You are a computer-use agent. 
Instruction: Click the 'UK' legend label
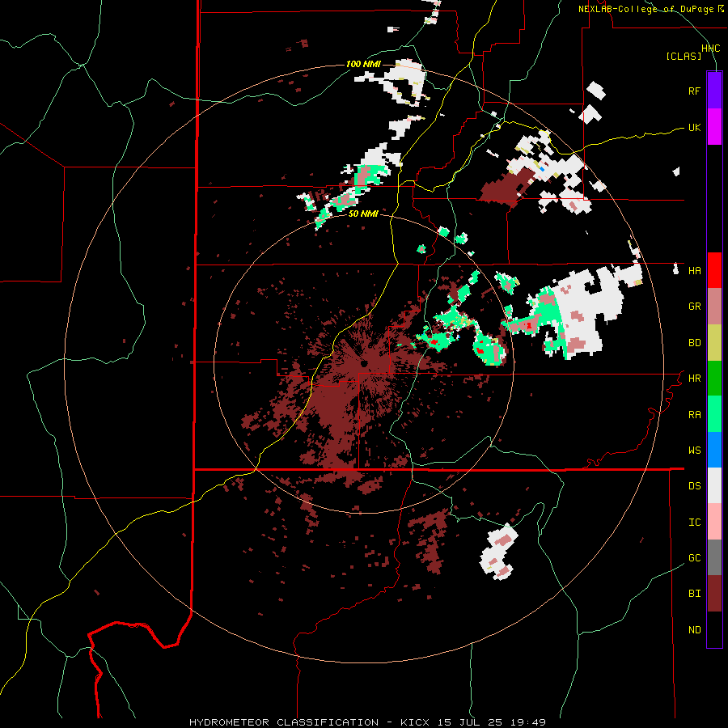694,127
